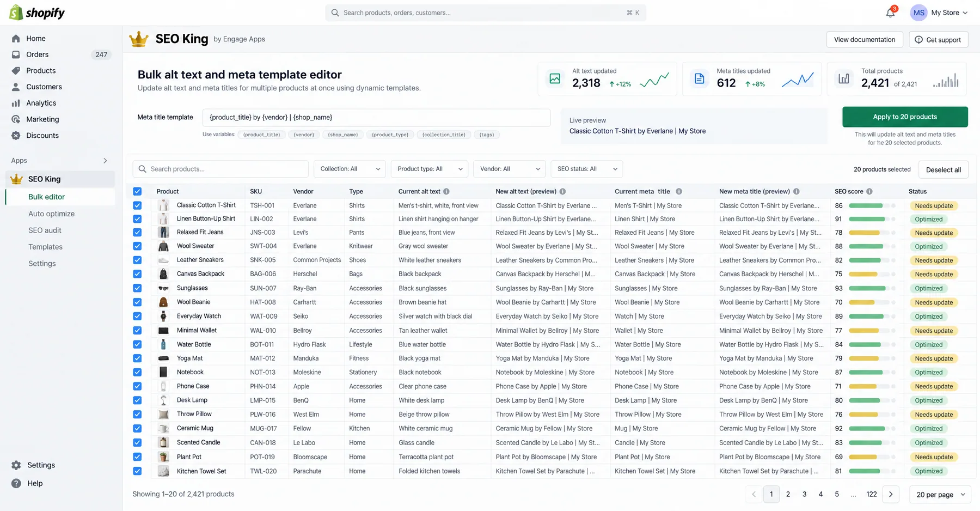Click the info icon beside New meta title (preview)
Viewport: 980px width, 511px height.
pyautogui.click(x=797, y=192)
